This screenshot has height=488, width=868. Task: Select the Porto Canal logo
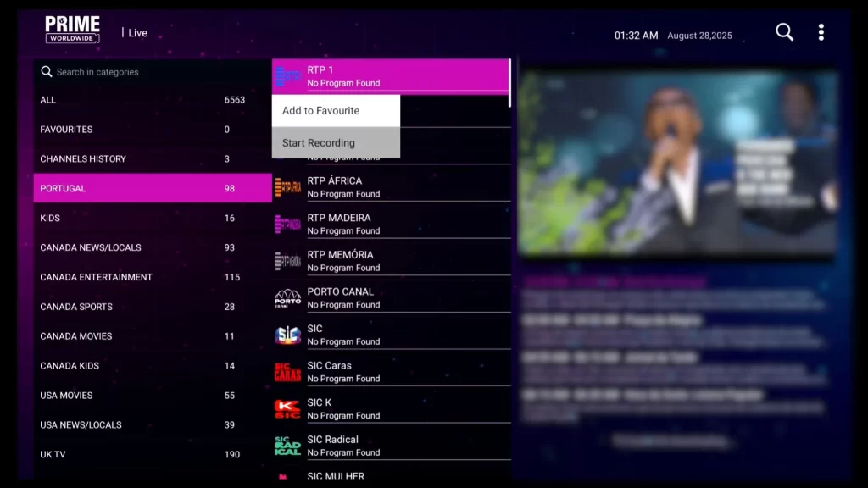(x=287, y=297)
